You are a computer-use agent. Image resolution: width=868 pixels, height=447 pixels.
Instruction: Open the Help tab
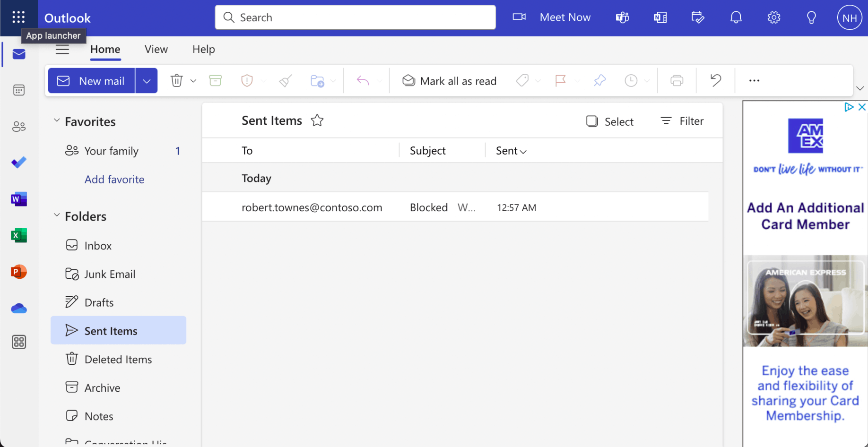point(204,49)
